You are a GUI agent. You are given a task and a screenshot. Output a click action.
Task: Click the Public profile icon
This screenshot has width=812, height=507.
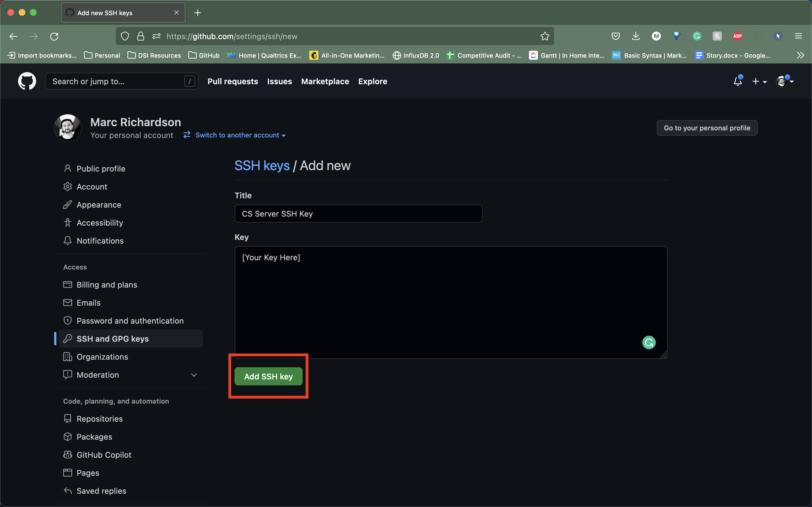click(x=67, y=168)
